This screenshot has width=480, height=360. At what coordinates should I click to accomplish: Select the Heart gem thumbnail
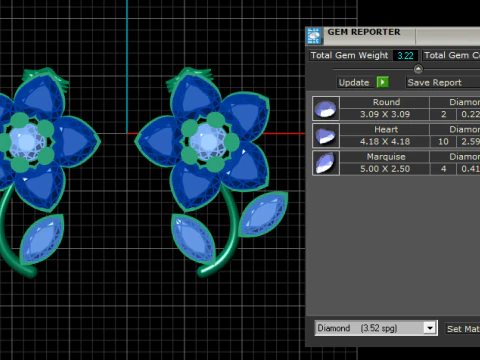326,136
